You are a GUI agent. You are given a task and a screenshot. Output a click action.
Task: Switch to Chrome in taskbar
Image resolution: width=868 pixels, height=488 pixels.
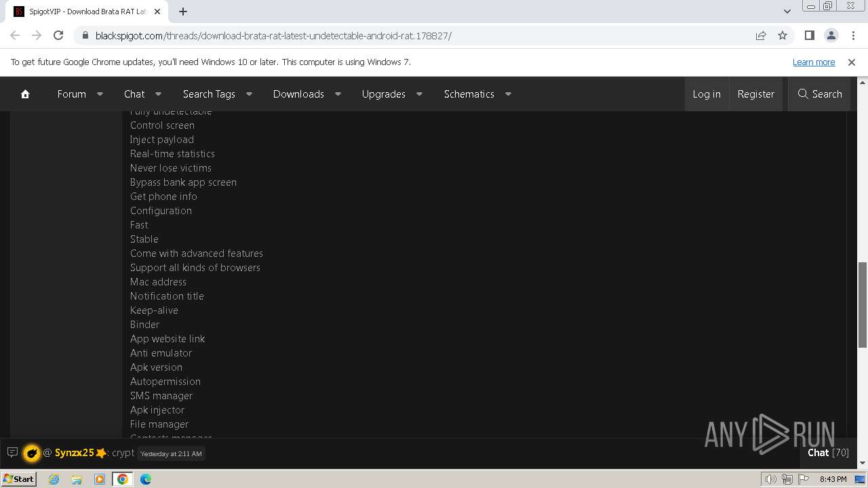[x=123, y=479]
